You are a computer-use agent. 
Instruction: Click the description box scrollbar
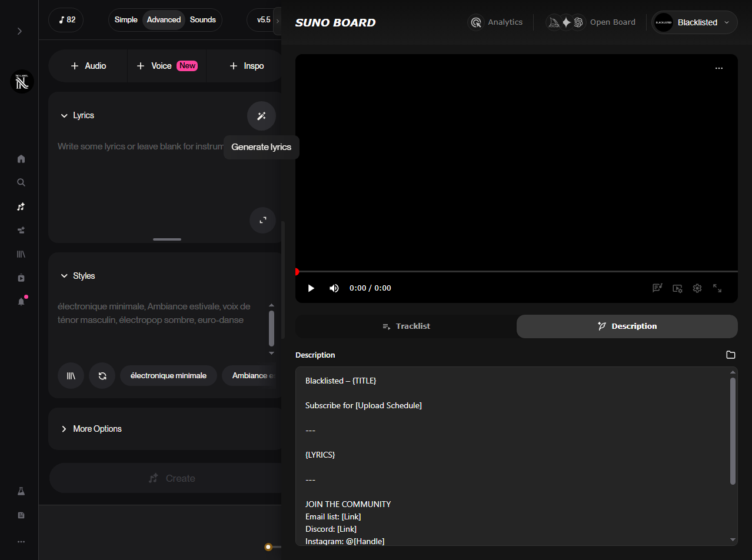click(733, 431)
